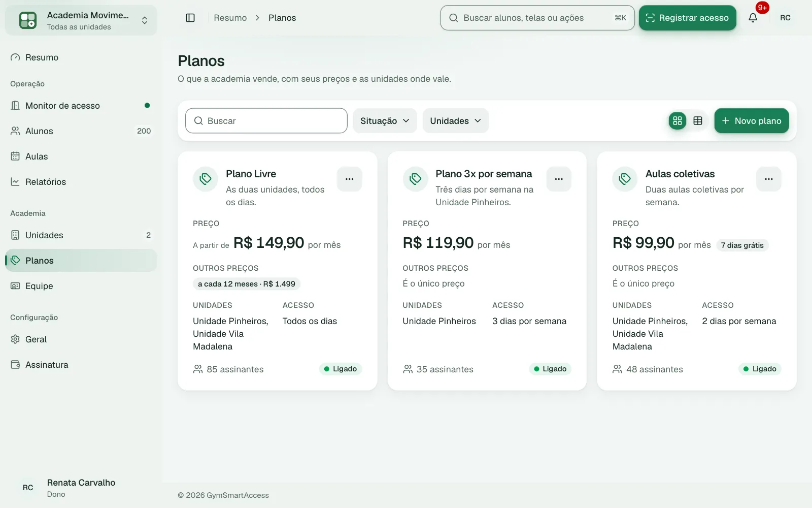The image size is (812, 508).
Task: Open Unidades in the sidebar
Action: pyautogui.click(x=81, y=235)
